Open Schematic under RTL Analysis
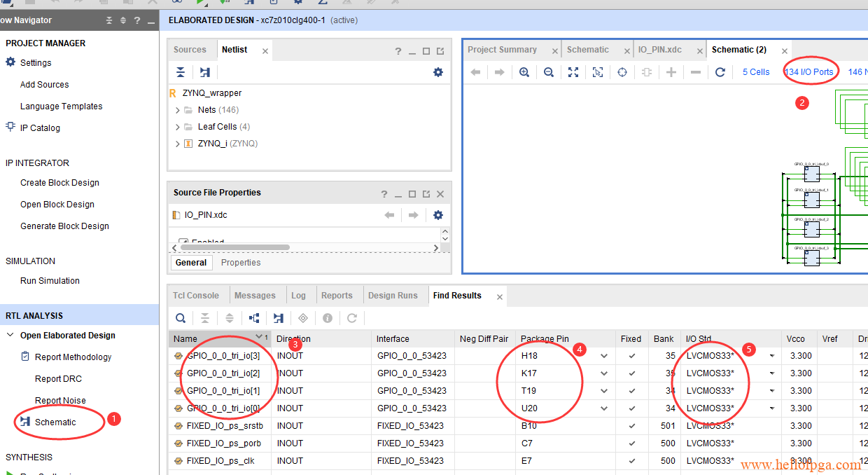The width and height of the screenshot is (868, 475). 55,422
